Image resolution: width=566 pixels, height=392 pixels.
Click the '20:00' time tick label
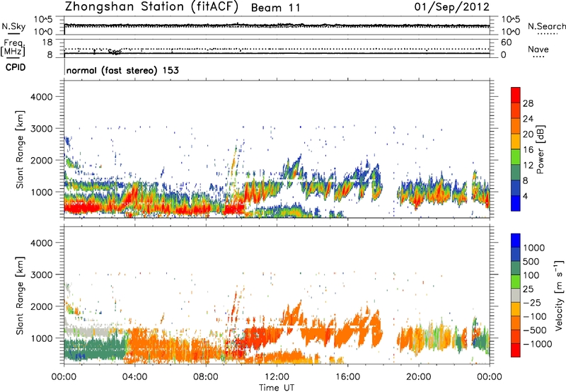coord(418,377)
